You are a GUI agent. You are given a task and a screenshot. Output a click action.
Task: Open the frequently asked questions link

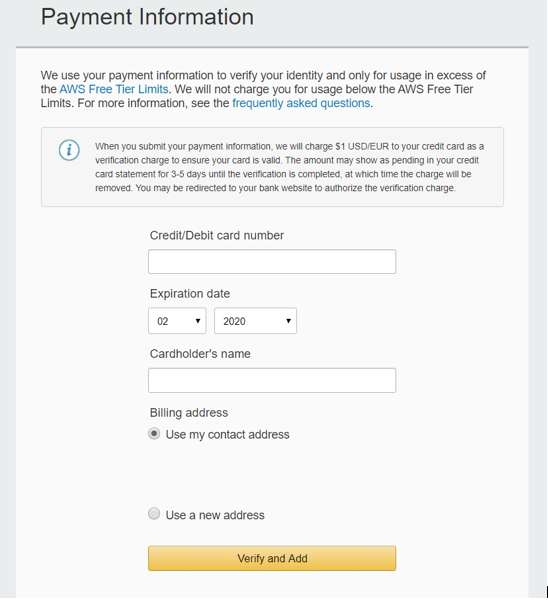[x=301, y=103]
